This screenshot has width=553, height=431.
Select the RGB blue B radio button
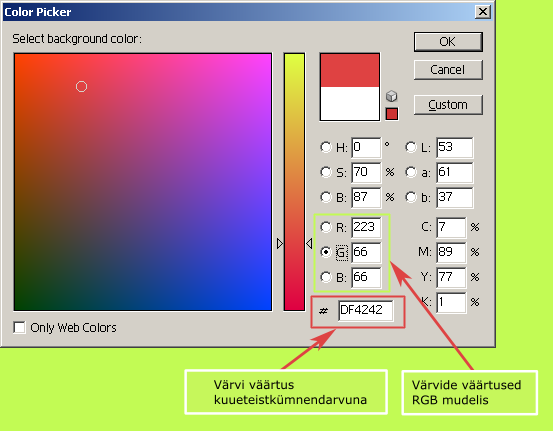(326, 277)
